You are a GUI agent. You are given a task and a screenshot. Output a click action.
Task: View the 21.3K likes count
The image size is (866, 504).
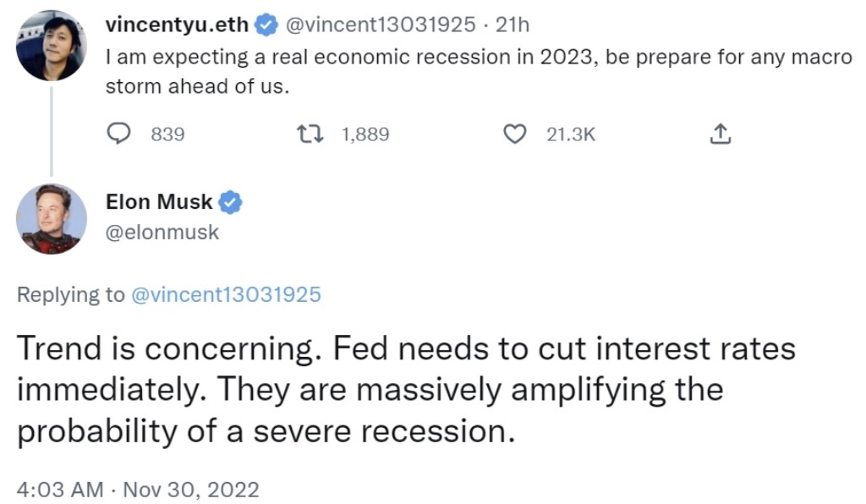pos(571,134)
